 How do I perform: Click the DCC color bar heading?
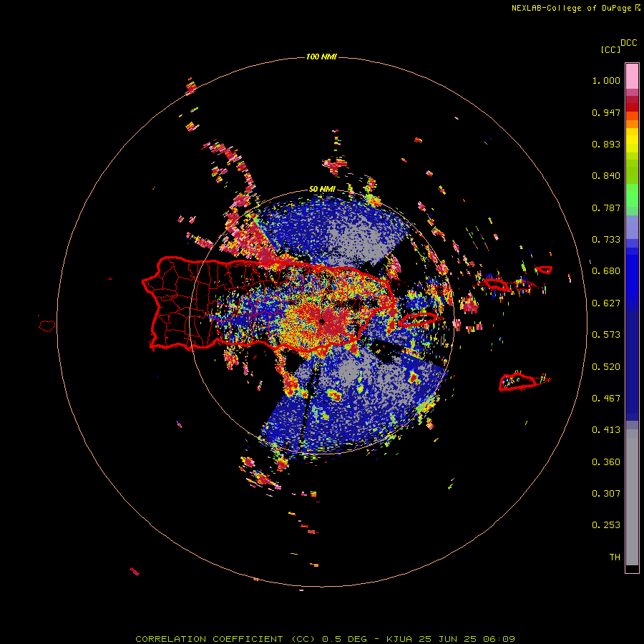coord(628,43)
